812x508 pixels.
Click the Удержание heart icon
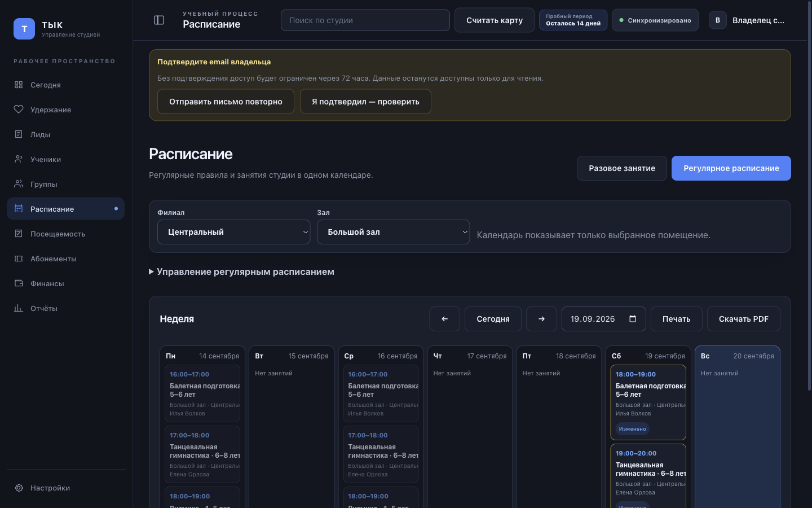coord(19,110)
